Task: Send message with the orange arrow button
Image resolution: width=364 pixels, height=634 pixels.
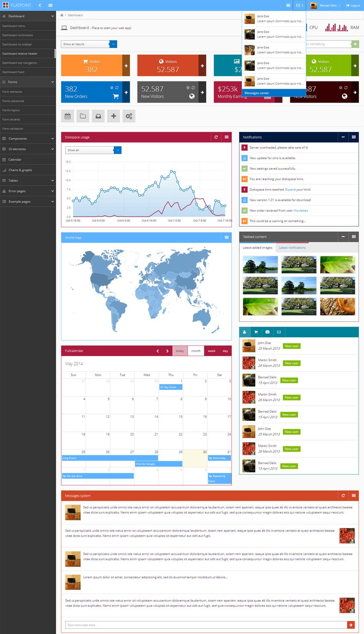Action: coord(351,625)
